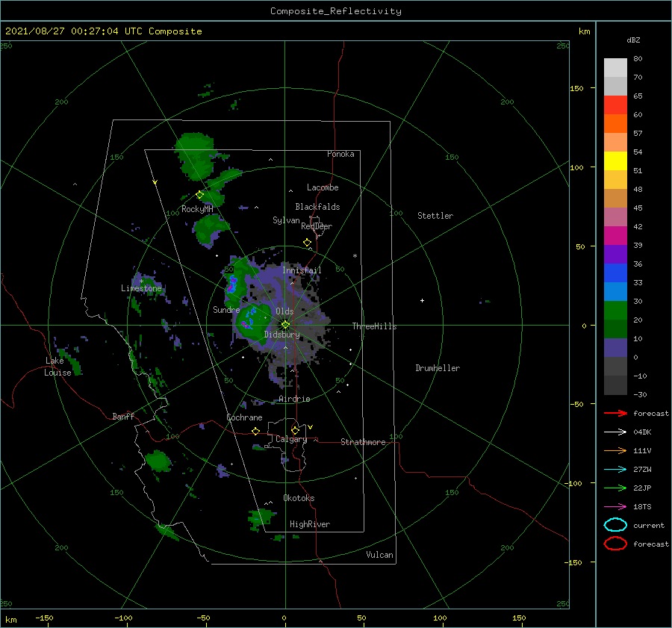Viewport: 672px width, 628px height.
Task: Click the yellow diamond marker below Cochrane
Action: tap(256, 432)
